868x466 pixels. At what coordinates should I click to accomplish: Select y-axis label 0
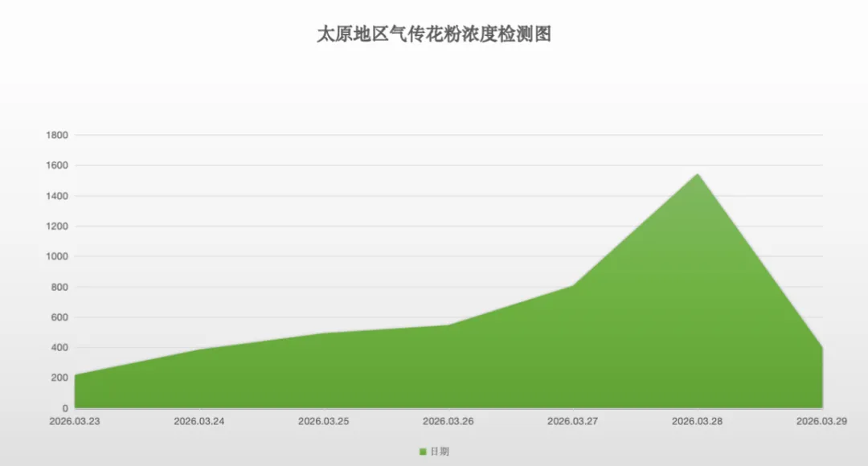coord(65,408)
